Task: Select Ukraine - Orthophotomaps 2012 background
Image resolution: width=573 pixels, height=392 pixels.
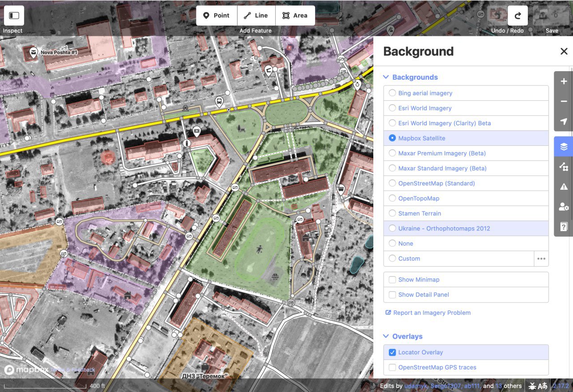Action: (466, 228)
